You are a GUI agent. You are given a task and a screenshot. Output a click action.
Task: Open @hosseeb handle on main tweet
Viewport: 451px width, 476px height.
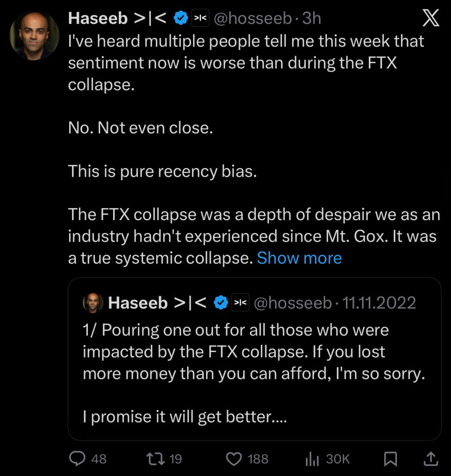[253, 18]
